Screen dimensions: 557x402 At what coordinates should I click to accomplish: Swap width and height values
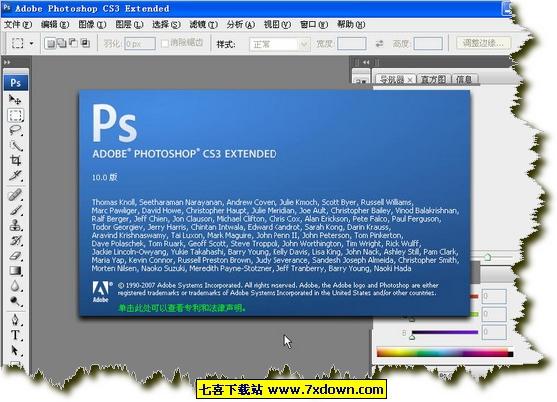379,44
